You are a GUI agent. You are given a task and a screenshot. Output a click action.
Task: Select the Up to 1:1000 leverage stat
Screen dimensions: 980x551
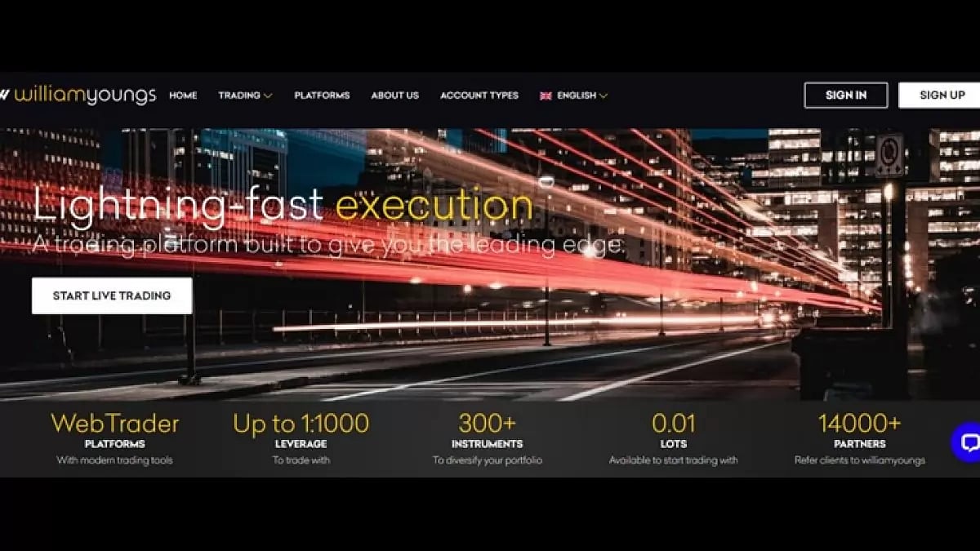301,424
